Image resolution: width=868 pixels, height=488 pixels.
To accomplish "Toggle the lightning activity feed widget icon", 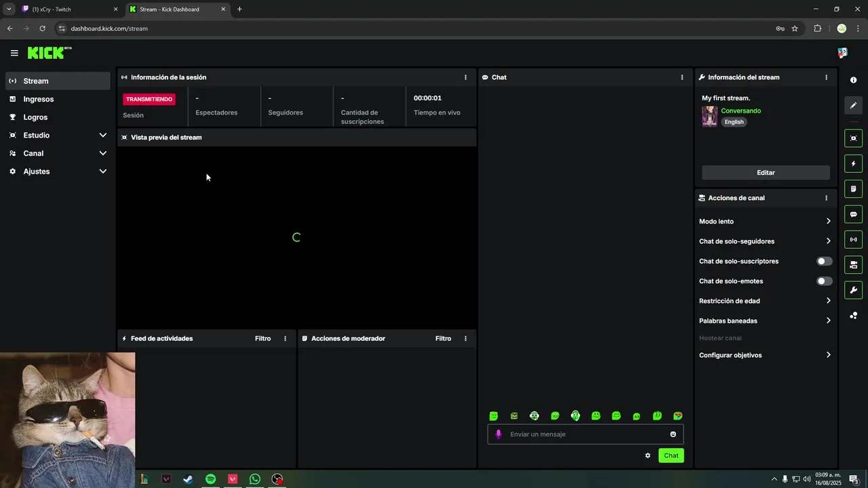I will (x=853, y=163).
